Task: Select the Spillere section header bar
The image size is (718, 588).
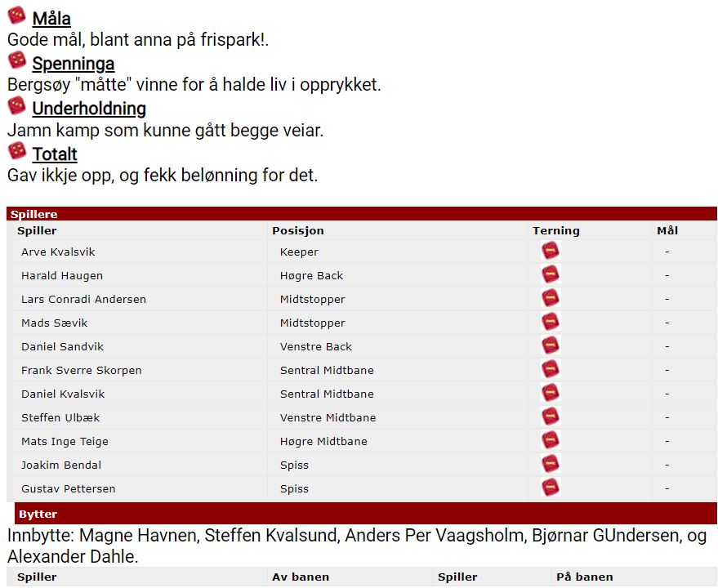Action: [362, 214]
